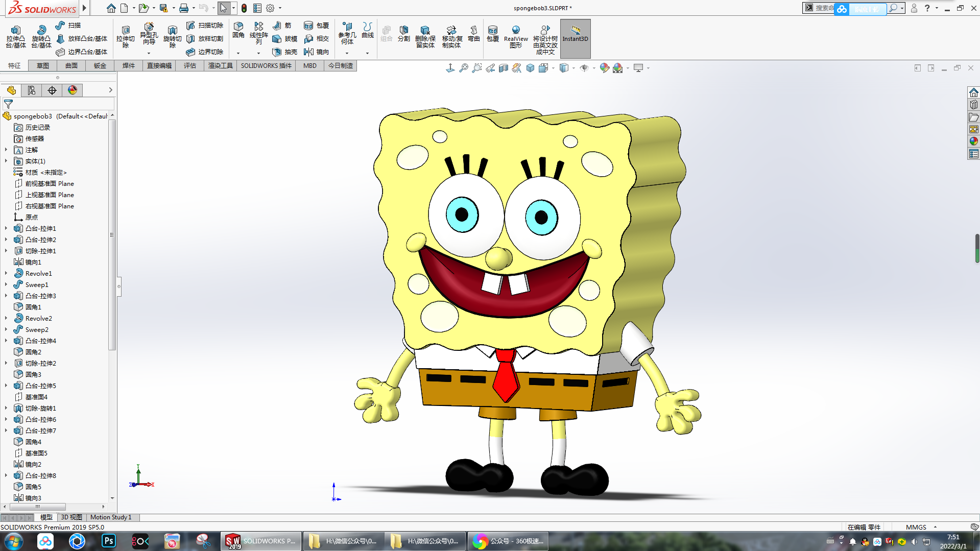Image resolution: width=980 pixels, height=551 pixels.
Task: Click the Mirror tool (镜向) in ribbon
Action: tap(316, 52)
